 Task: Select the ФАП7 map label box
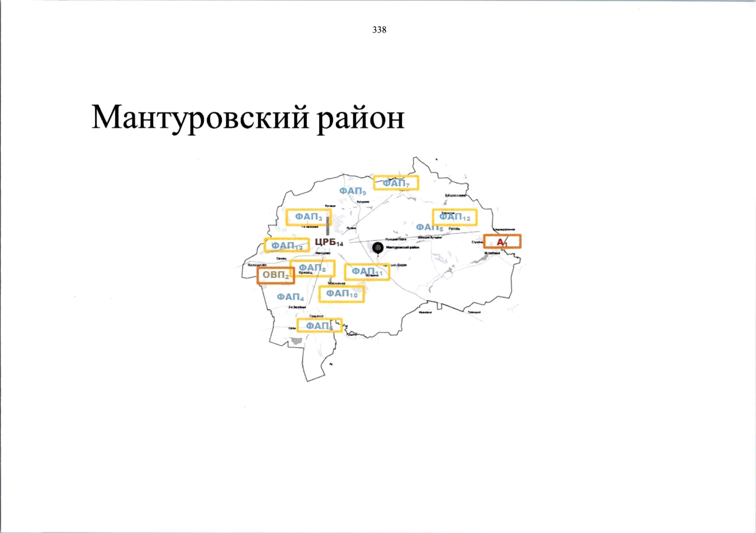click(x=396, y=183)
